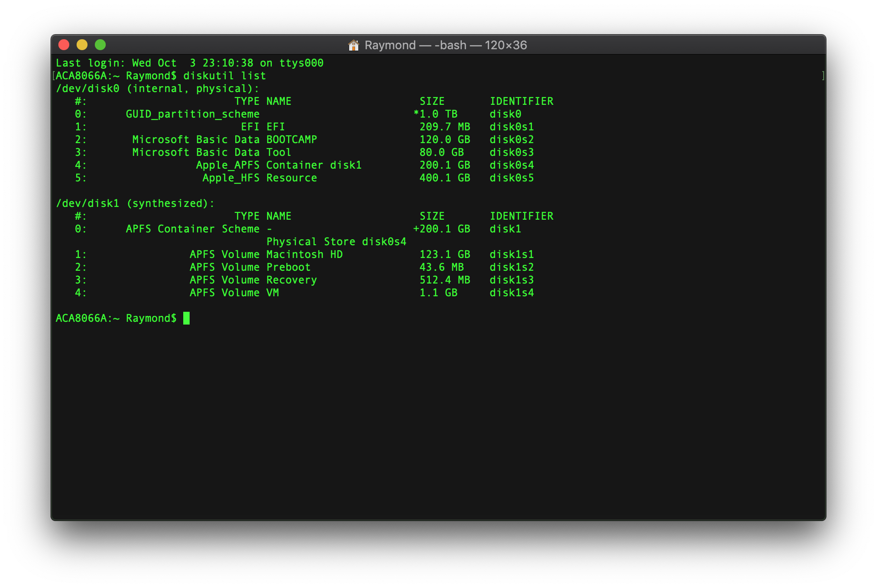This screenshot has width=877, height=588.
Task: Click the '/dev/disk1 (synthesized):' header
Action: (x=135, y=203)
